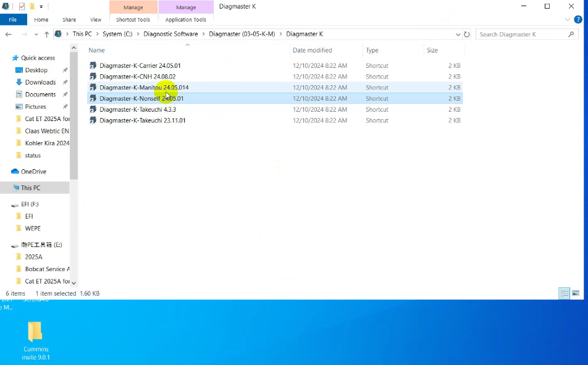Expand the ribbon with the chevron
Screen dimensions: 588x365
pyautogui.click(x=568, y=20)
